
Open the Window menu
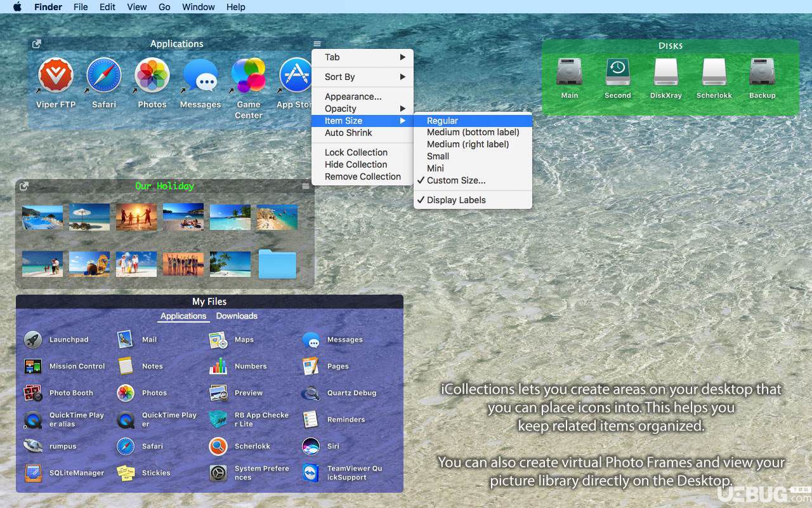[199, 7]
